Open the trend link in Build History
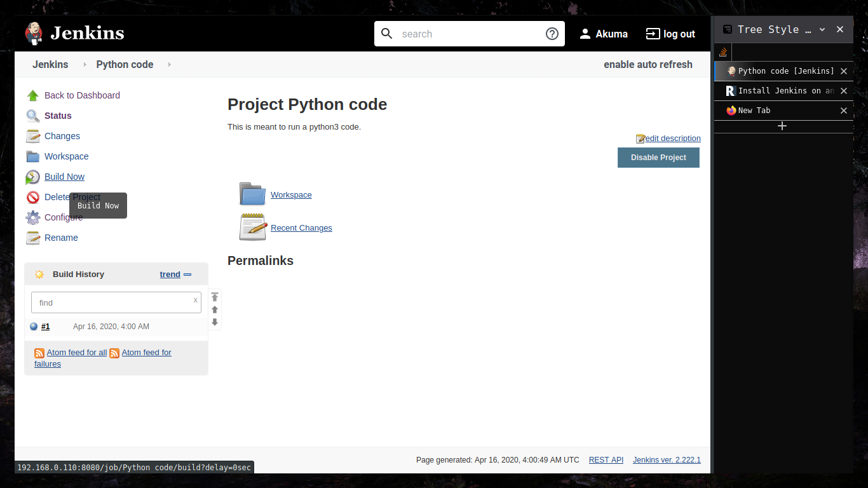This screenshot has width=868, height=488. pyautogui.click(x=170, y=274)
